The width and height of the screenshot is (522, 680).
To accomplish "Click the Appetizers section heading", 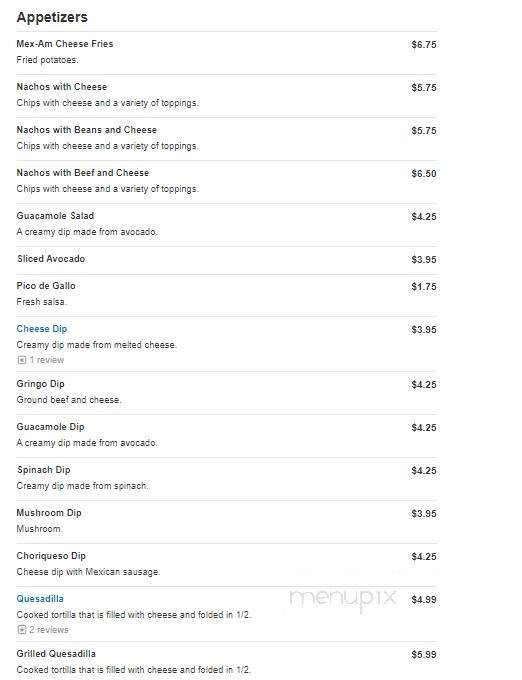I will [x=52, y=17].
